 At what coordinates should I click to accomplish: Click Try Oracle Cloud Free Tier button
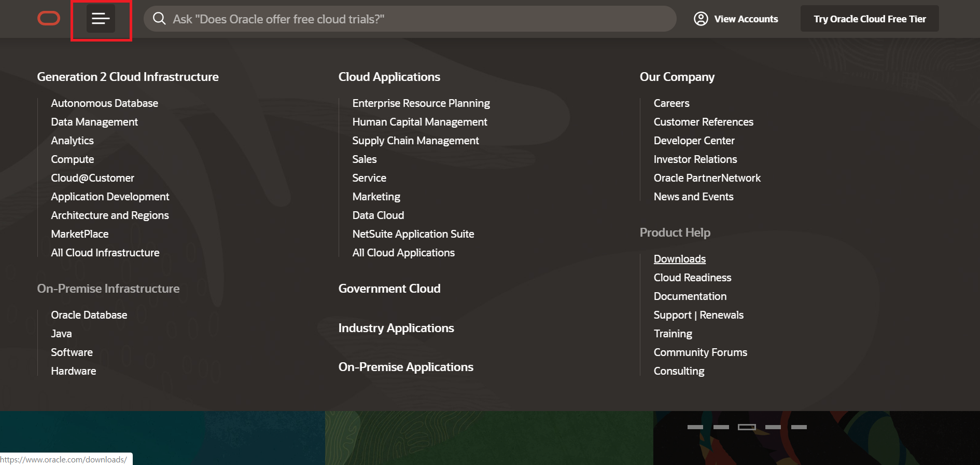pyautogui.click(x=870, y=19)
